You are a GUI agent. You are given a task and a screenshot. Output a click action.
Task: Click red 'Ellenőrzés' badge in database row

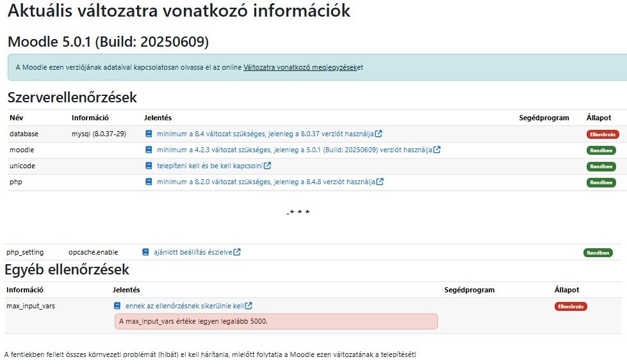pos(603,134)
